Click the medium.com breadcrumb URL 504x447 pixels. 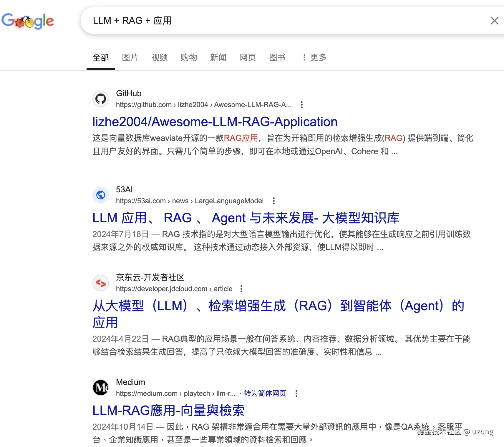point(176,393)
